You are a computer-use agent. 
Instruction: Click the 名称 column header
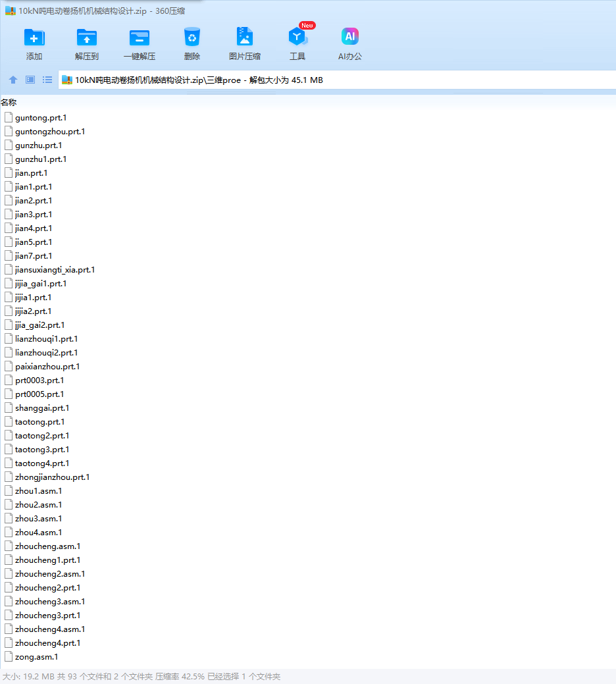(9, 103)
